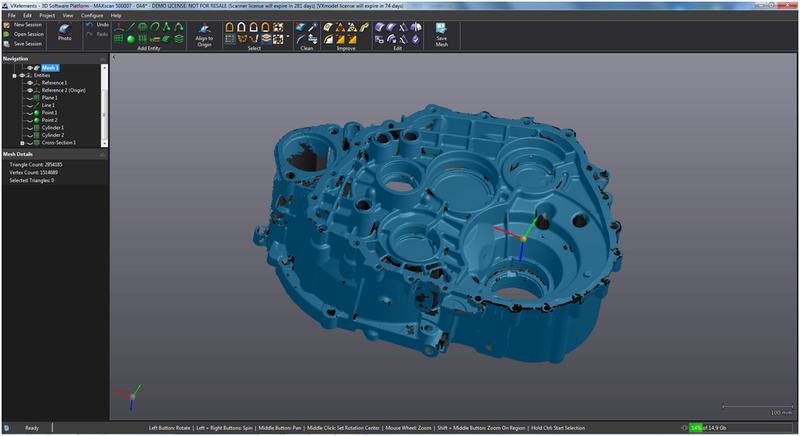Toggle visibility eye for Mesh 1

(x=28, y=67)
